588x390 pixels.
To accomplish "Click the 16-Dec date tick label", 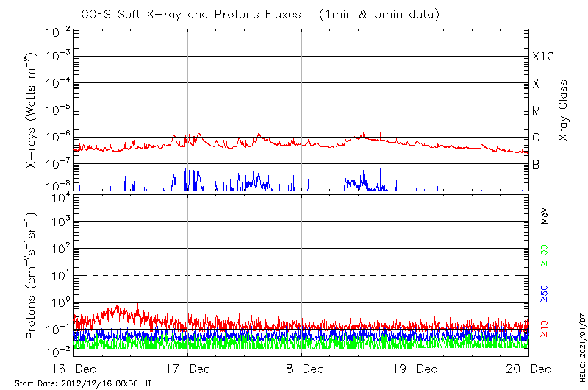I will [74, 369].
